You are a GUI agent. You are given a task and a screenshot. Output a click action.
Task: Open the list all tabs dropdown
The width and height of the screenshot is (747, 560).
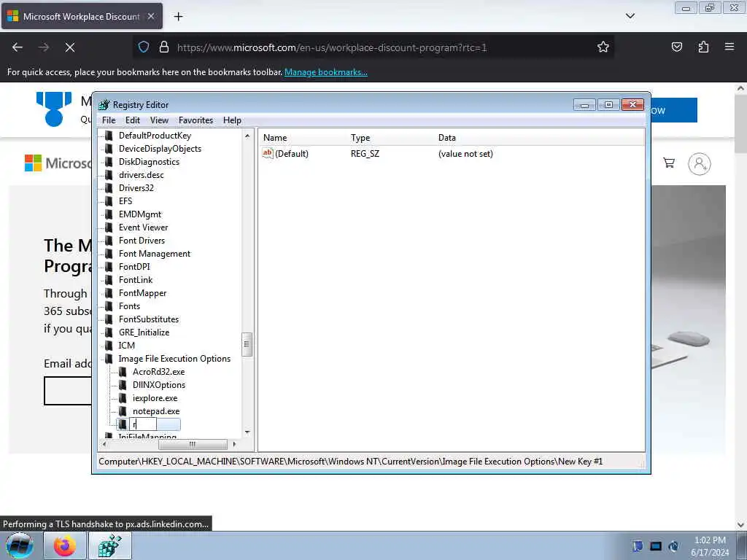click(630, 16)
